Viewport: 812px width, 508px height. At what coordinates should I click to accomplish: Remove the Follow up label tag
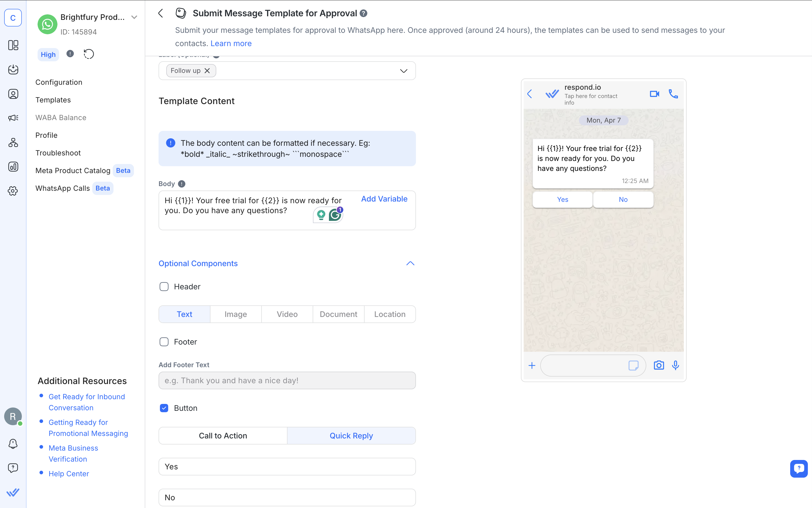(207, 71)
